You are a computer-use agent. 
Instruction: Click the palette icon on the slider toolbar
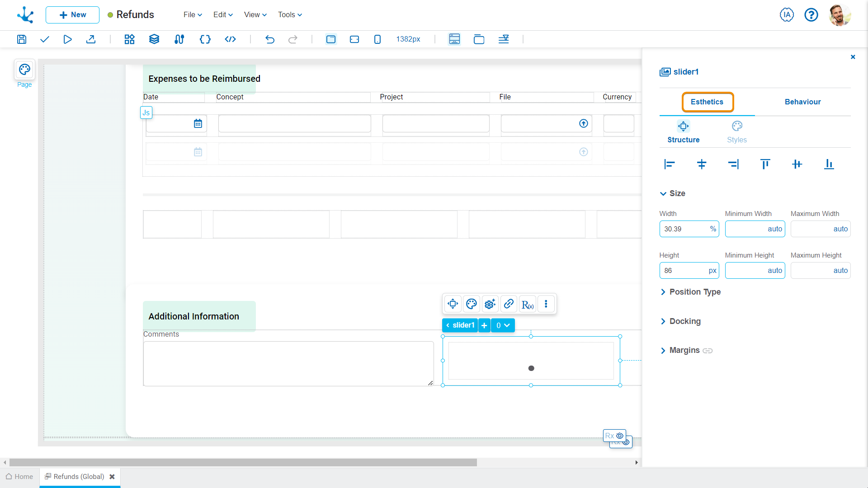pos(471,304)
